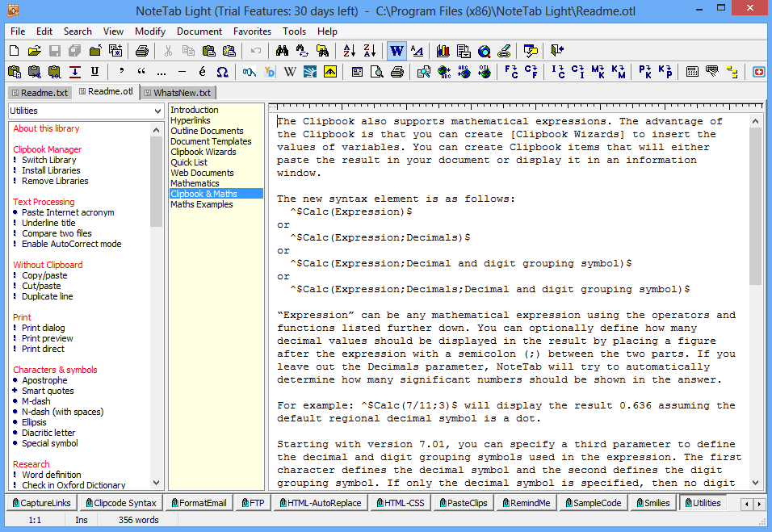Screen dimensions: 772x532
Task: Toggle Smart quotes clip item
Action: coord(48,391)
